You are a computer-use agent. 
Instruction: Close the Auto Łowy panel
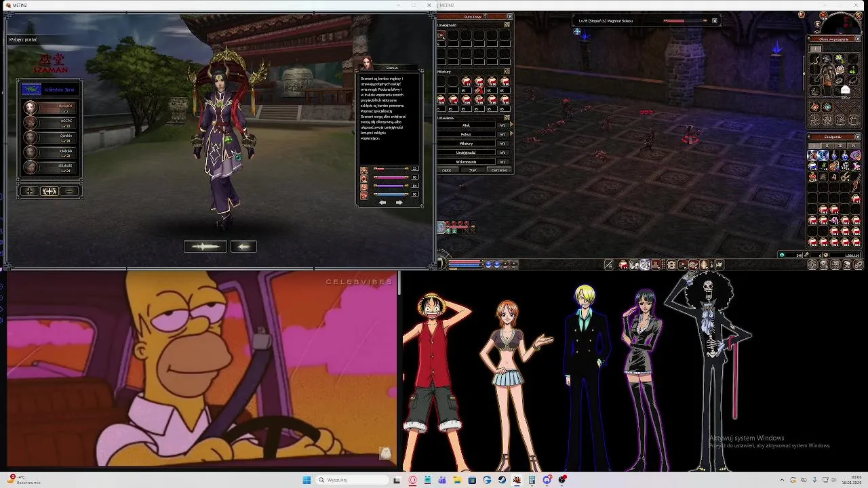[510, 16]
